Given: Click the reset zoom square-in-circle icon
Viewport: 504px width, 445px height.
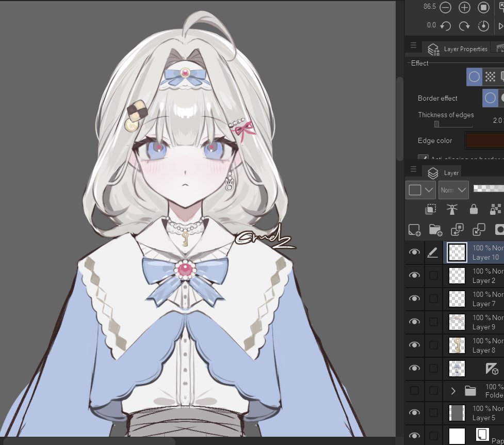Looking at the screenshot, I should [x=483, y=7].
